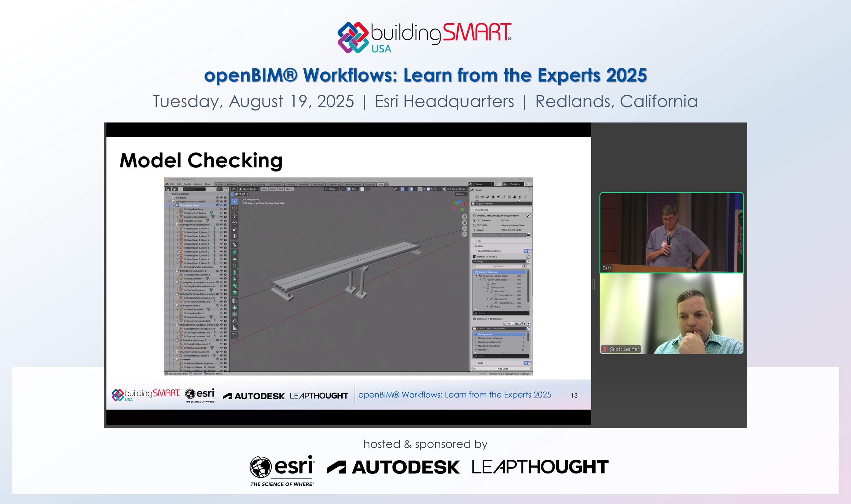The height and width of the screenshot is (504, 851).
Task: Click the viewport zoom magnifier gizmo
Action: point(464,217)
